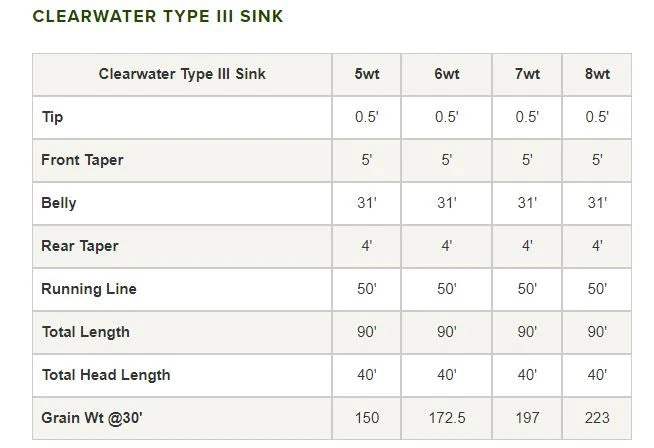Click the Running Line value for 5wt

click(367, 289)
